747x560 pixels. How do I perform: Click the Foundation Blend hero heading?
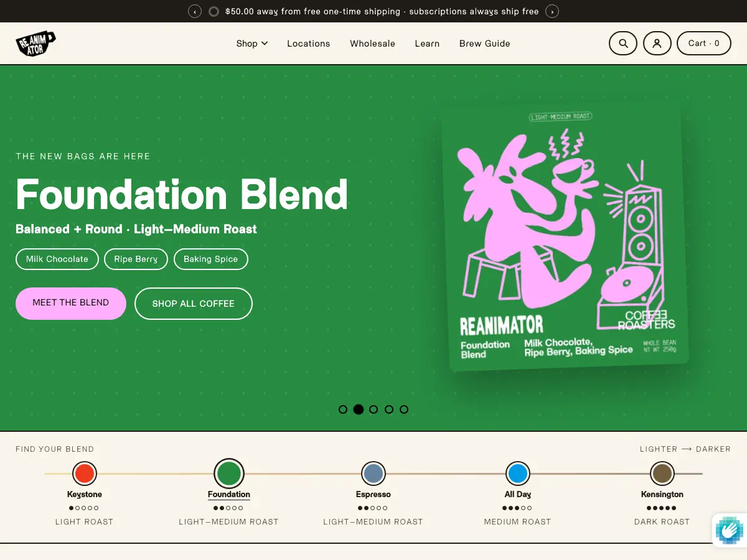tap(182, 194)
